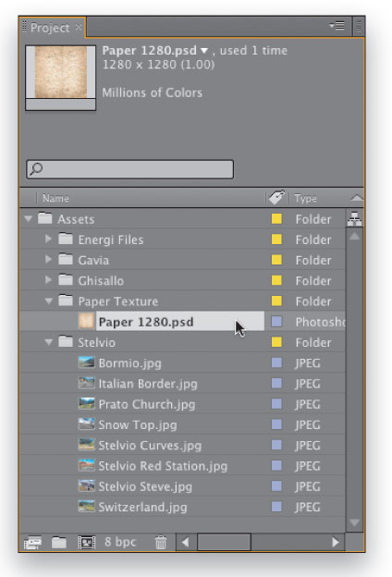Open the Paper 1280.psd usage dropdown
Screen dimensions: 392x577
coord(204,51)
